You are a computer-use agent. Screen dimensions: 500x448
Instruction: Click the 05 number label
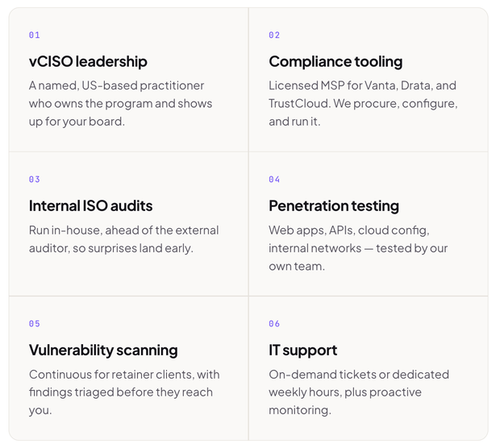tap(35, 324)
